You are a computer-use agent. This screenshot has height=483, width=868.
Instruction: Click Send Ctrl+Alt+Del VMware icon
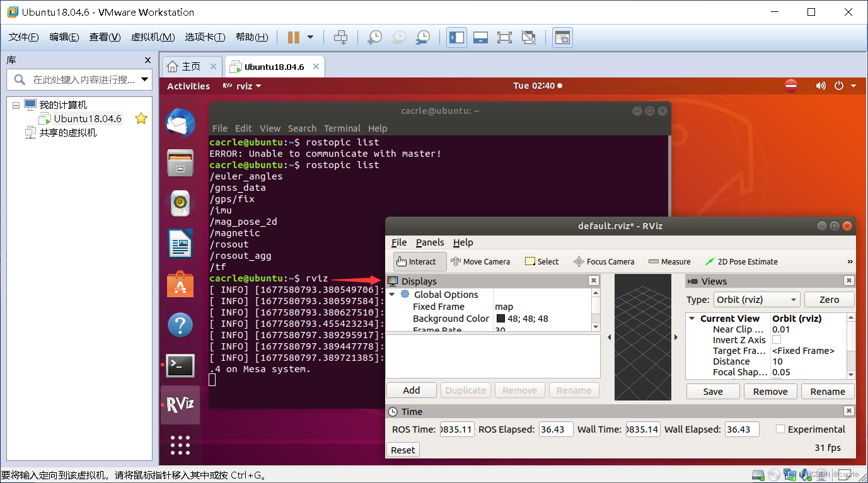[340, 37]
